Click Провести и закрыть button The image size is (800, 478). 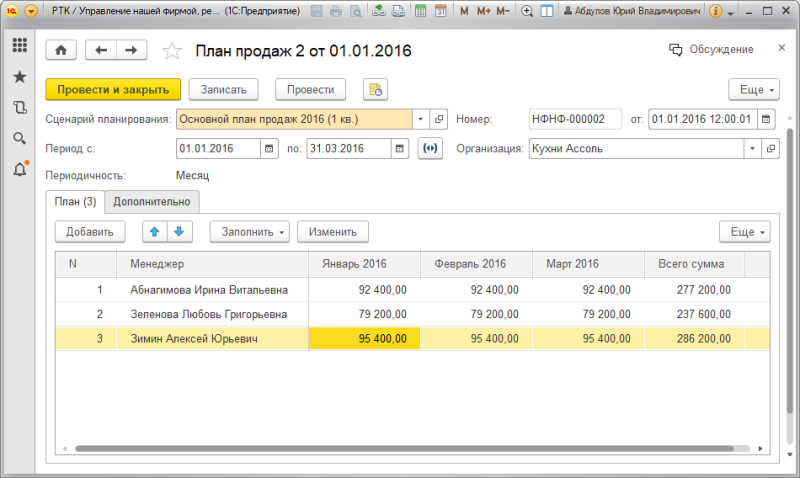tap(113, 89)
